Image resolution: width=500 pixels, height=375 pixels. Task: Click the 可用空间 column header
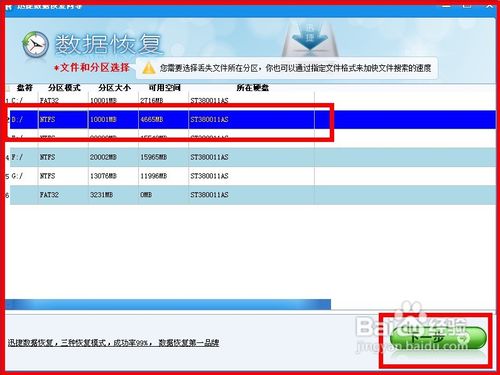pyautogui.click(x=164, y=88)
